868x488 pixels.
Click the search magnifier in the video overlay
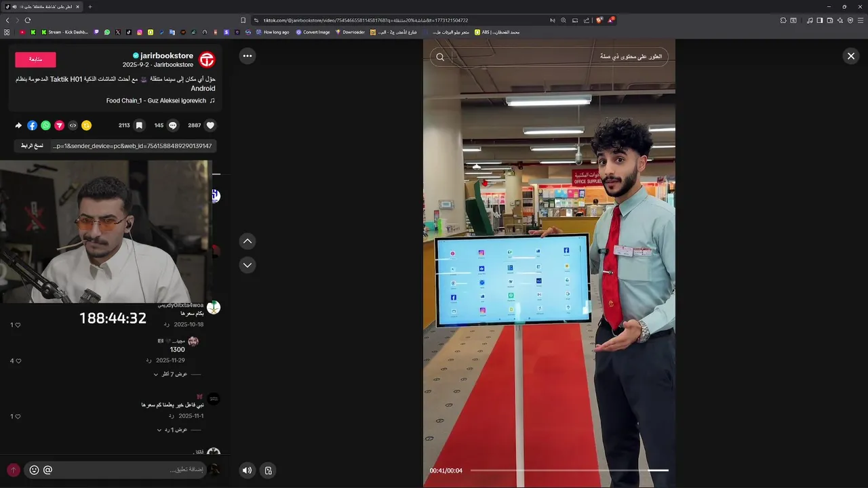click(440, 57)
